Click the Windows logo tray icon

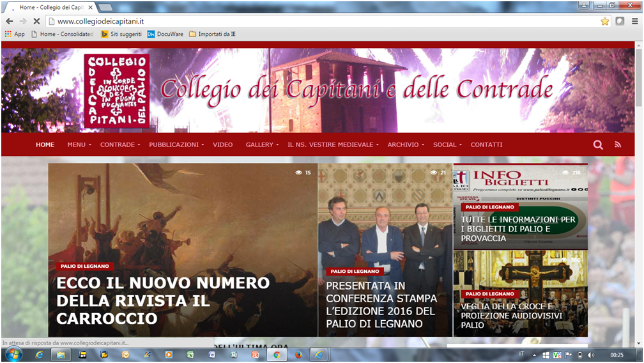[x=546, y=355]
